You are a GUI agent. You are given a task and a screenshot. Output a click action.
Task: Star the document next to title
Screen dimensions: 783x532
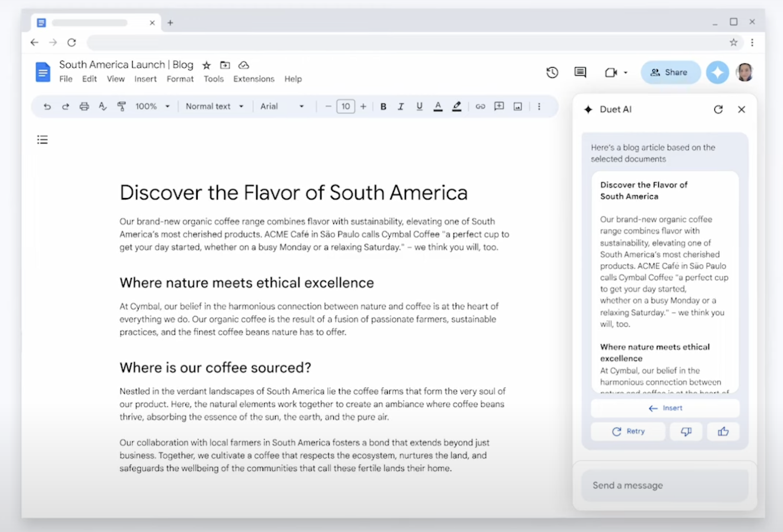(x=207, y=65)
